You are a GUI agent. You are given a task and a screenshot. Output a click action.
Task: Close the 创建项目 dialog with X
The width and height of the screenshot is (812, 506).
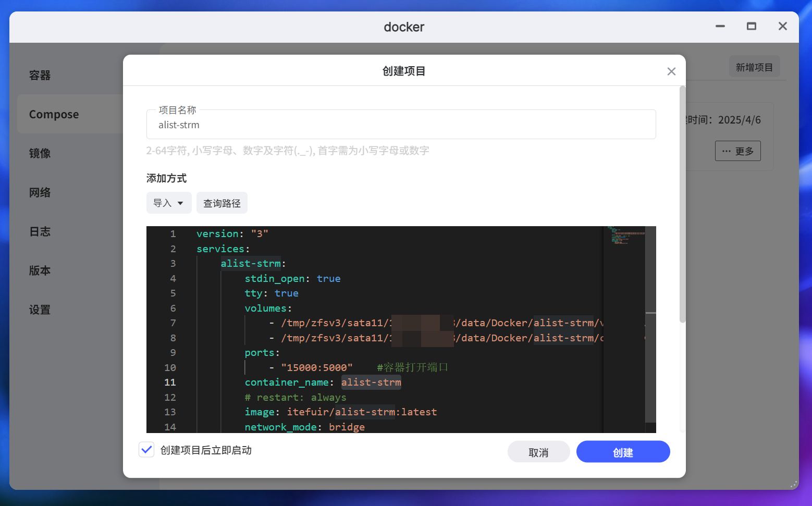point(671,71)
